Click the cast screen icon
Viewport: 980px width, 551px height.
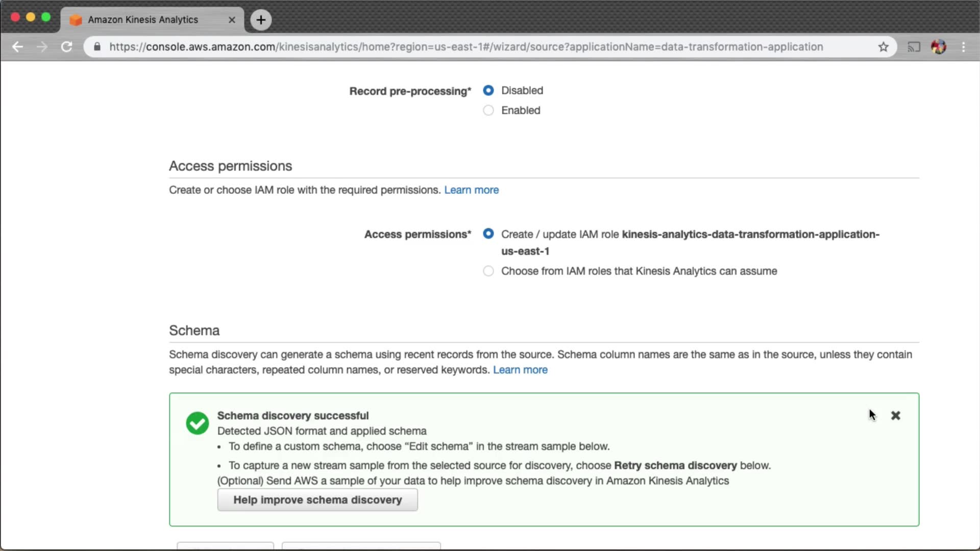[914, 47]
